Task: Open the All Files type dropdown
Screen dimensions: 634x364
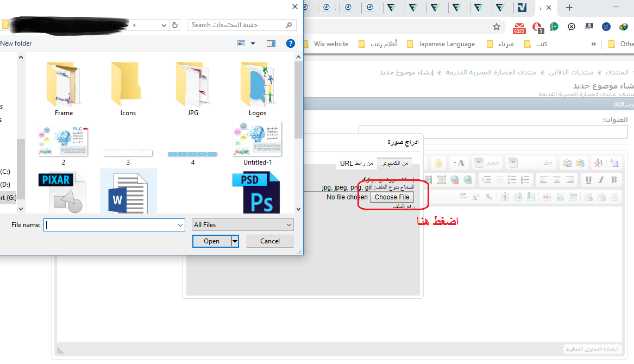Action: [243, 225]
